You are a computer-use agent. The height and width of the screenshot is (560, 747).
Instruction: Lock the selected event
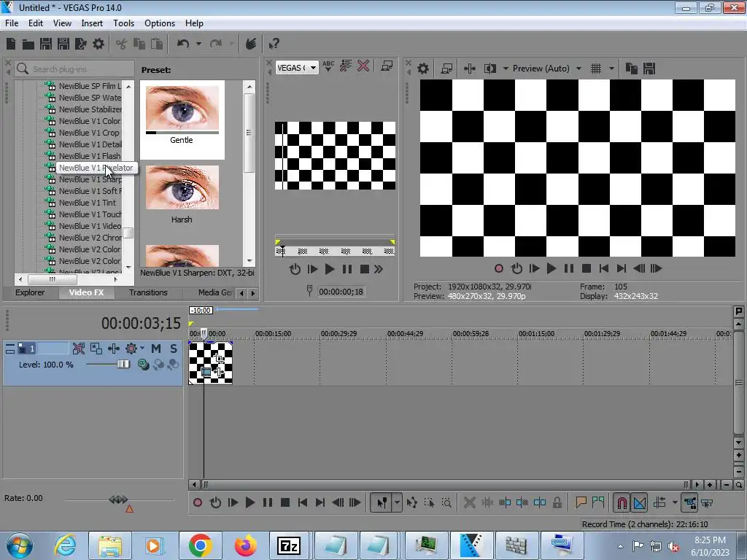click(x=557, y=503)
